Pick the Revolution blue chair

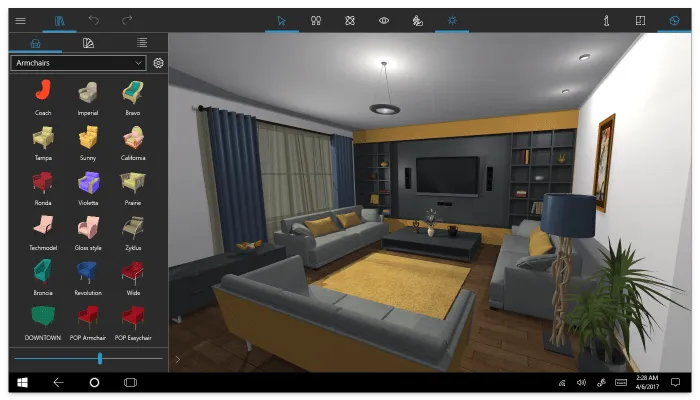88,278
